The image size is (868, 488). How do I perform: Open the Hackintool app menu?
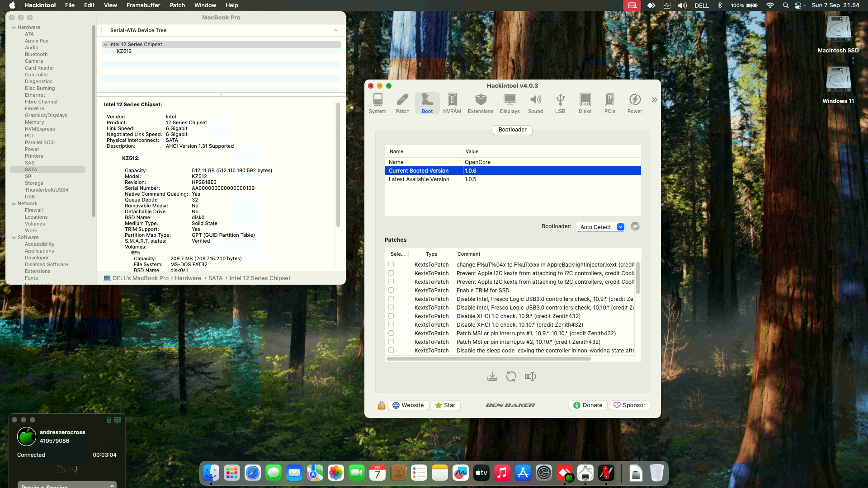coord(40,5)
